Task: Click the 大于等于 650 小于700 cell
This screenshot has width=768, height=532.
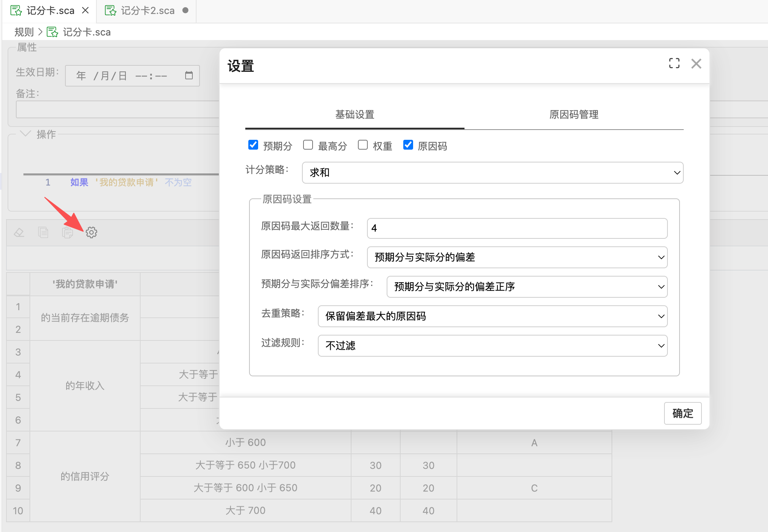Action: point(246,465)
